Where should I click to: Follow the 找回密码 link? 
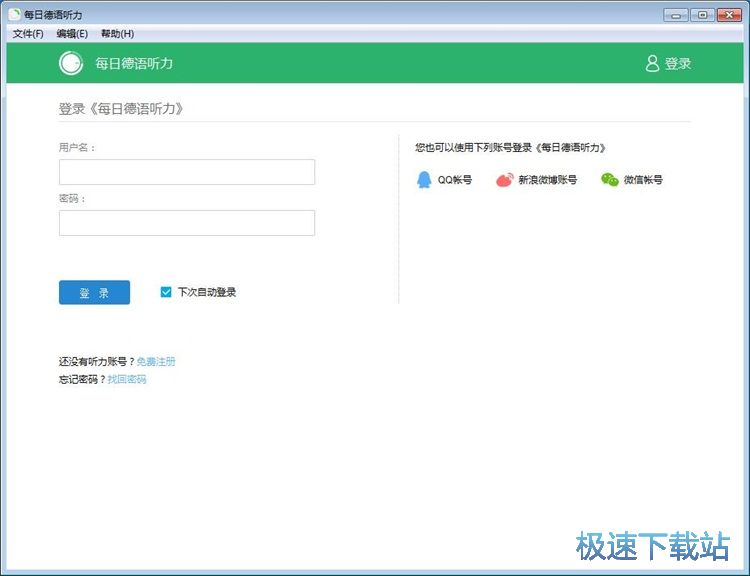click(x=127, y=379)
